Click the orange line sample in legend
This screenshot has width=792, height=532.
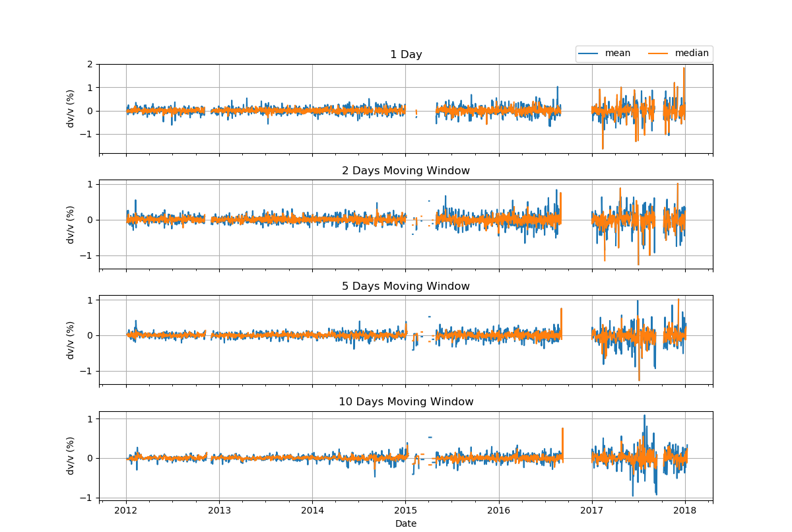659,54
